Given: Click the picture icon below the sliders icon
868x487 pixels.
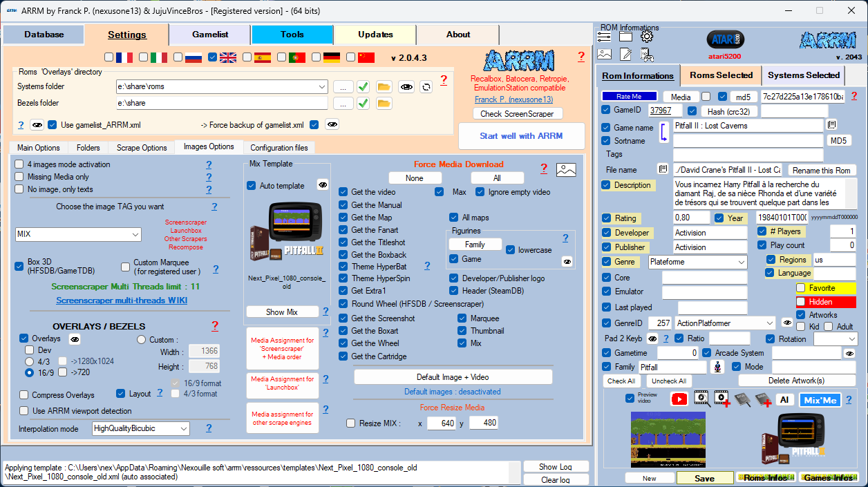Looking at the screenshot, I should point(604,54).
